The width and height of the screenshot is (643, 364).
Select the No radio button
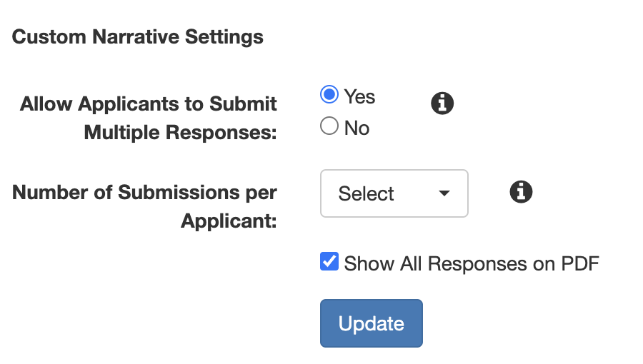coord(329,126)
